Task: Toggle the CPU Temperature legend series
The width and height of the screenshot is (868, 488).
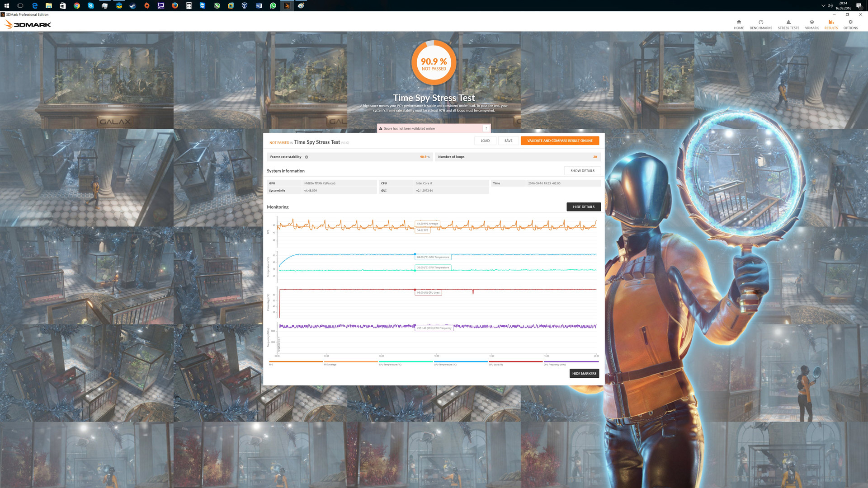Action: tap(406, 363)
